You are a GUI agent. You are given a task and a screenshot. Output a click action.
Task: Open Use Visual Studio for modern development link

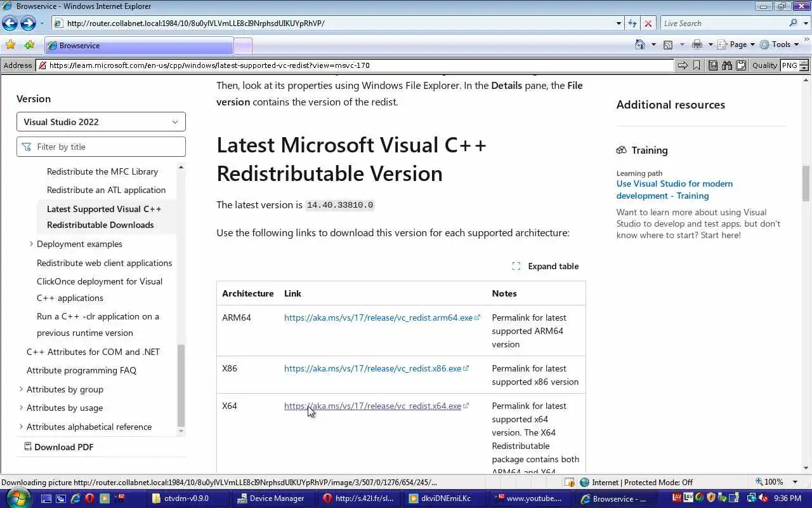(674, 190)
